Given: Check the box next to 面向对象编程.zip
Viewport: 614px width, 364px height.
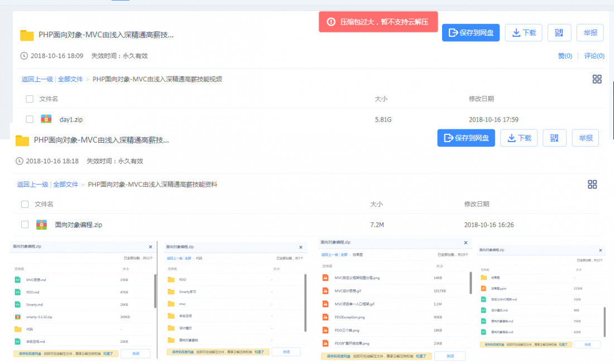Looking at the screenshot, I should pos(25,225).
